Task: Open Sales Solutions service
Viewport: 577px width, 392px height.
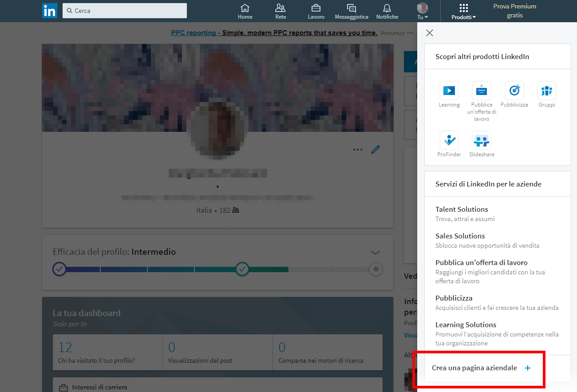Action: 487,240
